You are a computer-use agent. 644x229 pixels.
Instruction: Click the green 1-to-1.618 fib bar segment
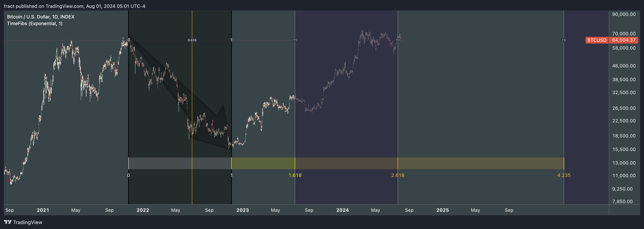(263, 163)
